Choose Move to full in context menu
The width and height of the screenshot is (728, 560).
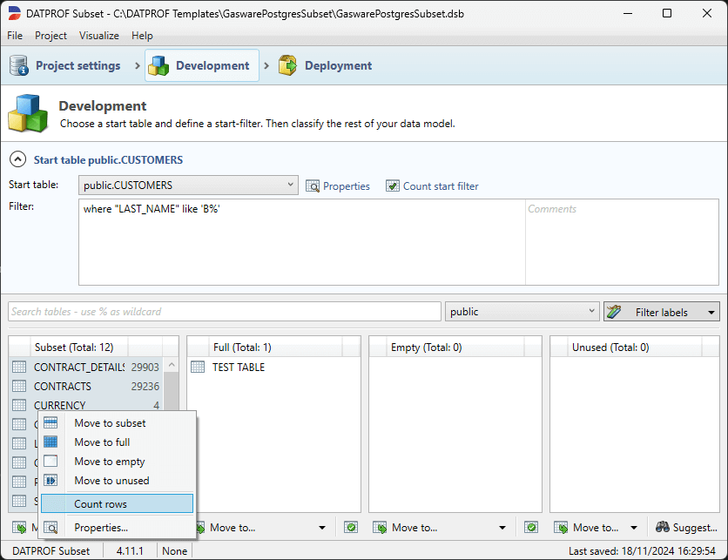click(102, 442)
